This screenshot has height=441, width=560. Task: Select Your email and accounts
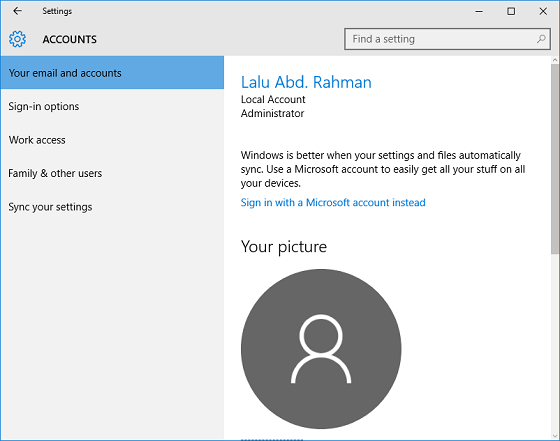tap(112, 72)
